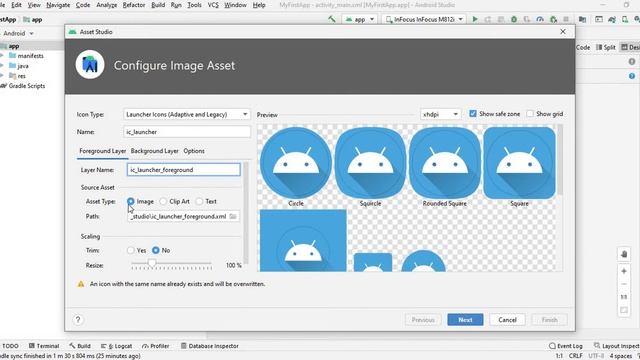640x360 pixels.
Task: Open the SDK Manager icon in the toolbar
Action: tap(637, 19)
